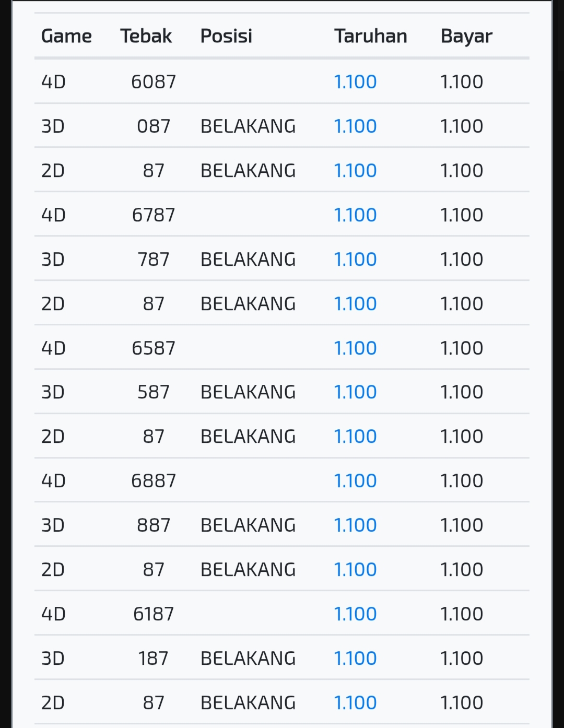The width and height of the screenshot is (564, 728).
Task: Open the Taruhan link for 4D 6587
Action: pyautogui.click(x=355, y=348)
